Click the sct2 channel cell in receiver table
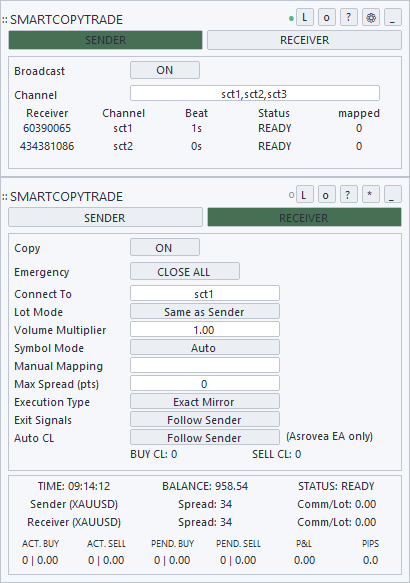This screenshot has width=410, height=583. coord(123,146)
